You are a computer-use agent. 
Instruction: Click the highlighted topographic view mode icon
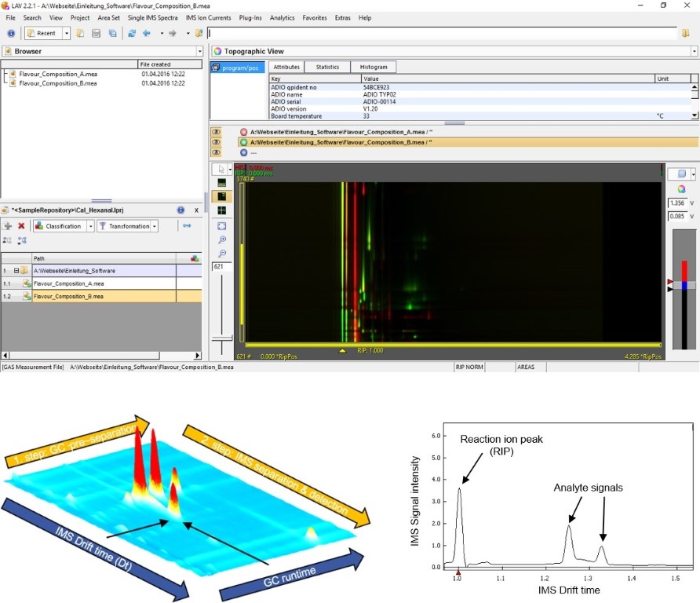click(221, 196)
